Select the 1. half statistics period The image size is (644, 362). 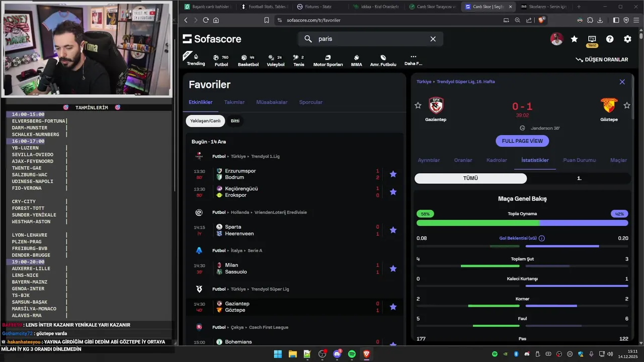click(x=579, y=178)
